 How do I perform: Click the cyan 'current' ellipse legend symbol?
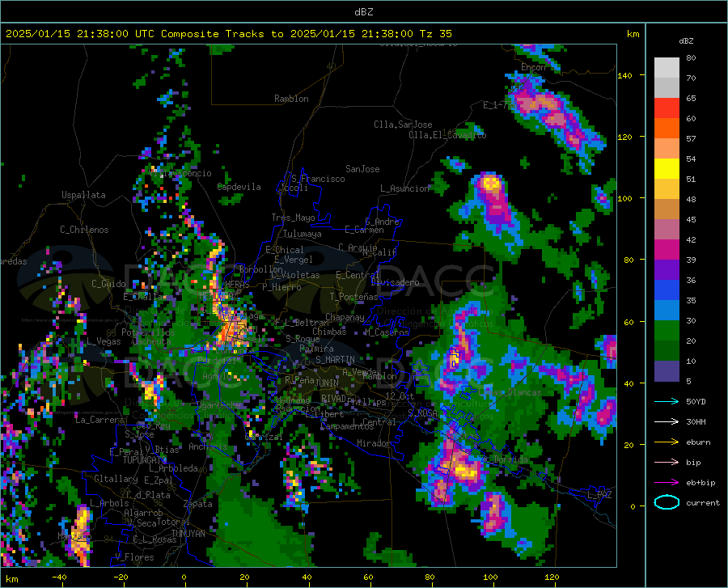click(667, 502)
